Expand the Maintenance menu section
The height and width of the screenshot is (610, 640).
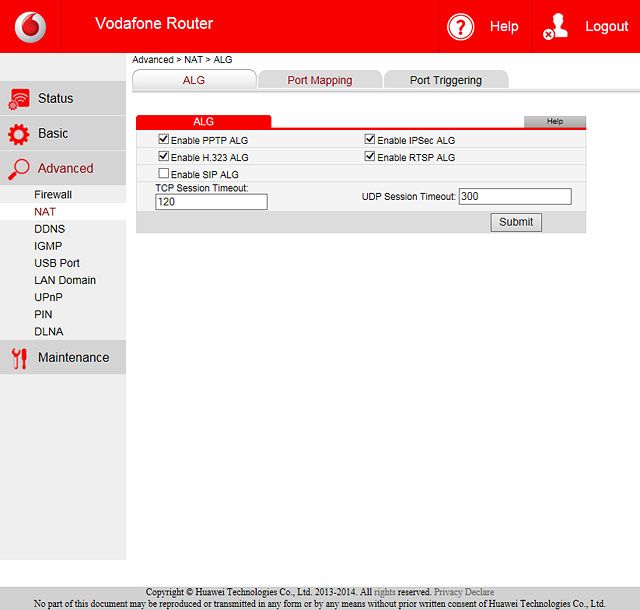pyautogui.click(x=73, y=358)
